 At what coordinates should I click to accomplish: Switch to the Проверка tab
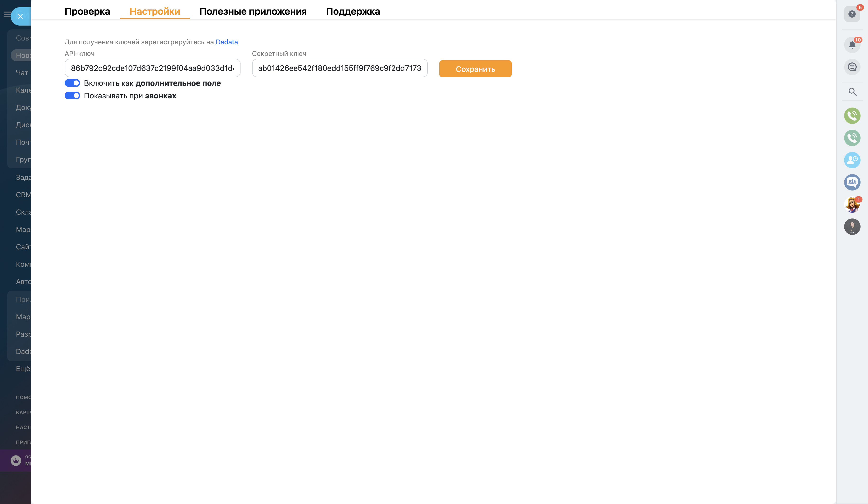point(88,11)
